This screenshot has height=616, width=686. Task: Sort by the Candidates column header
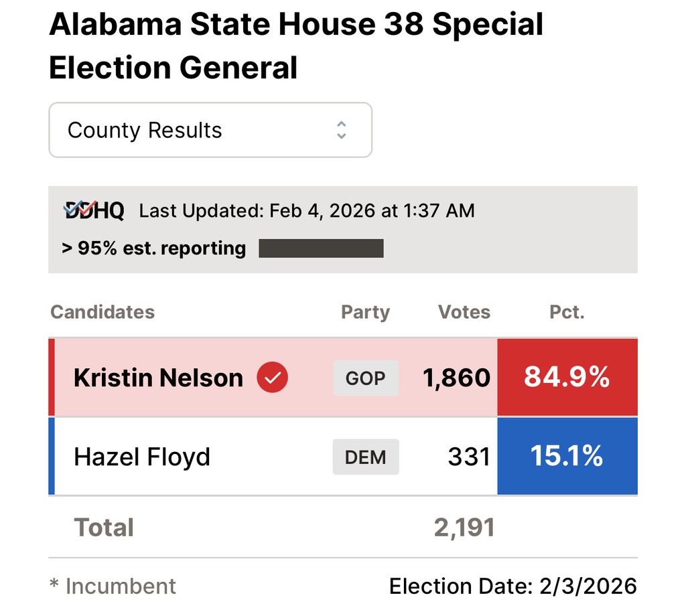[102, 312]
